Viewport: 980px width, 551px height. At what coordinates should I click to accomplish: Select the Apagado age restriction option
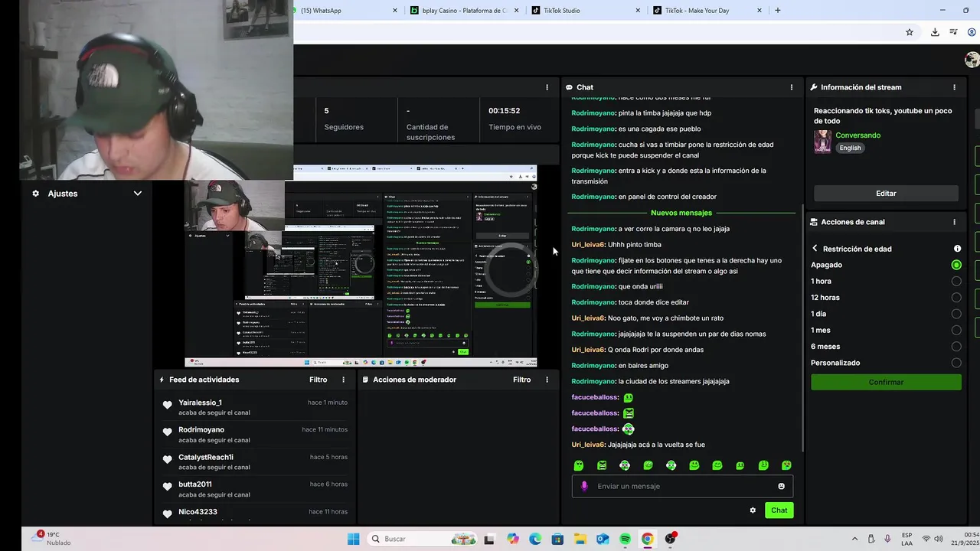point(956,265)
